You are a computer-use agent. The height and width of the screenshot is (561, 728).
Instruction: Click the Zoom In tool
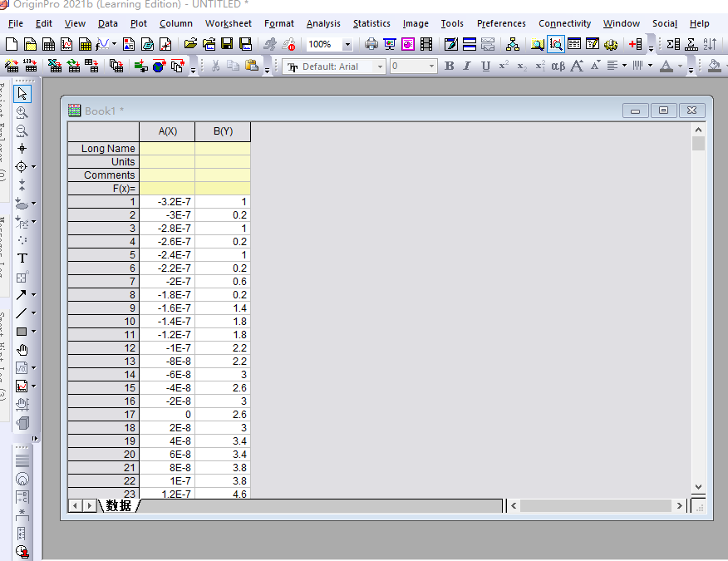tap(22, 112)
